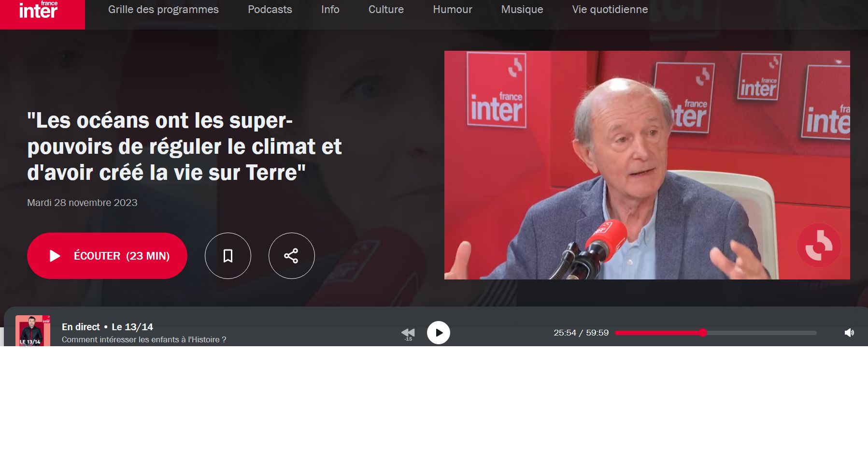The image size is (868, 454).
Task: Play the live stream in bottom player
Action: click(x=439, y=333)
